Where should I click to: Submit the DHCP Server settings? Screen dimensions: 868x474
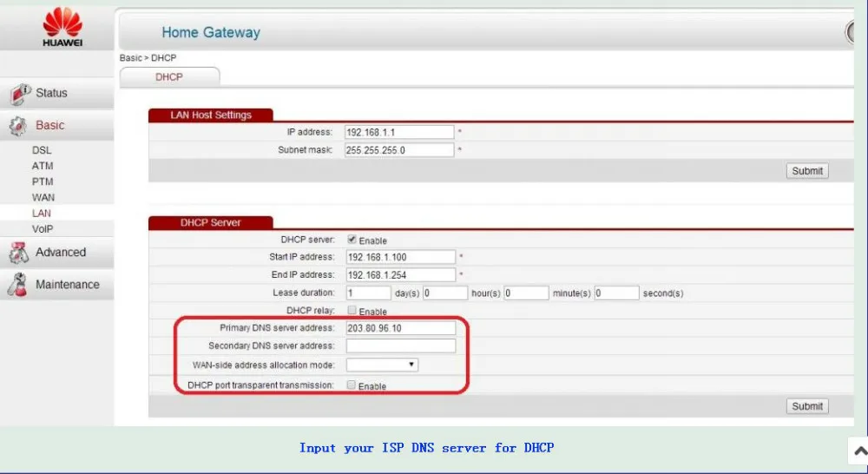807,406
